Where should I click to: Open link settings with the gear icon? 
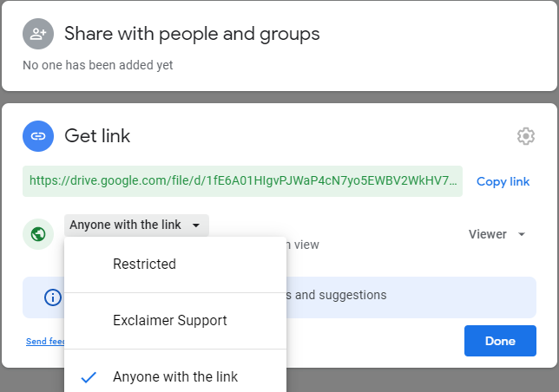(525, 136)
